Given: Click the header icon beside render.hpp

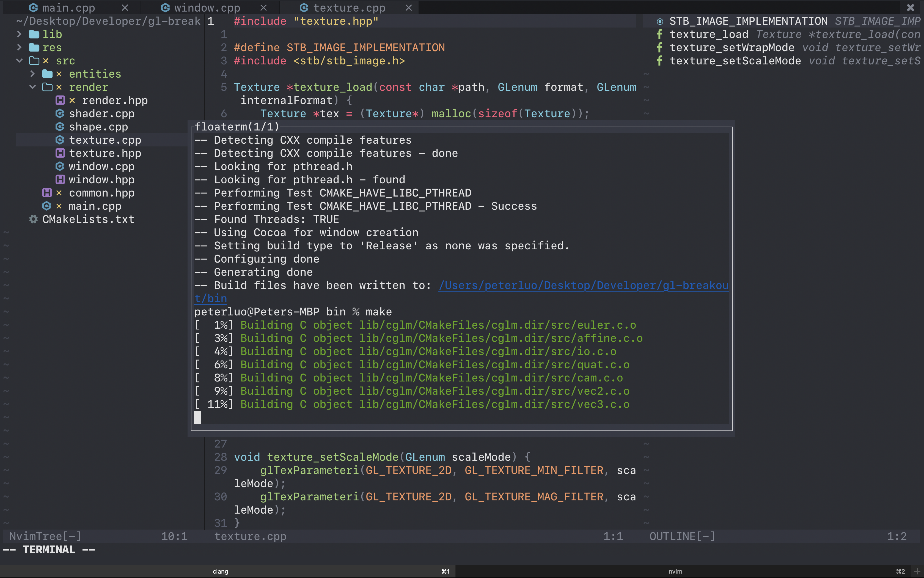Looking at the screenshot, I should pos(60,100).
